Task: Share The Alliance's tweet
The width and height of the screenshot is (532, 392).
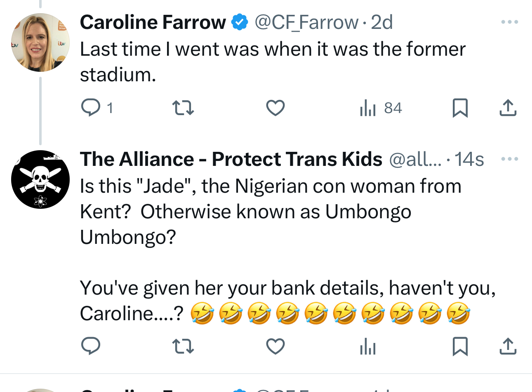Action: pos(508,346)
